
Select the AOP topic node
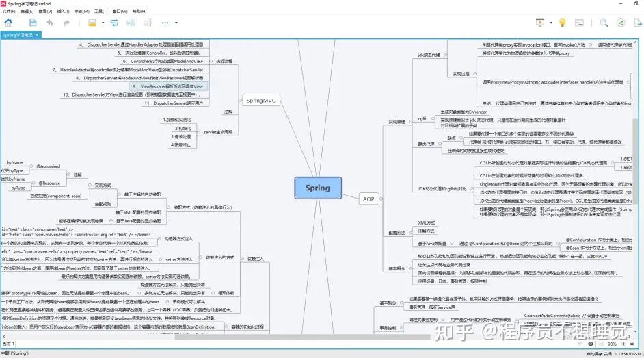point(368,199)
